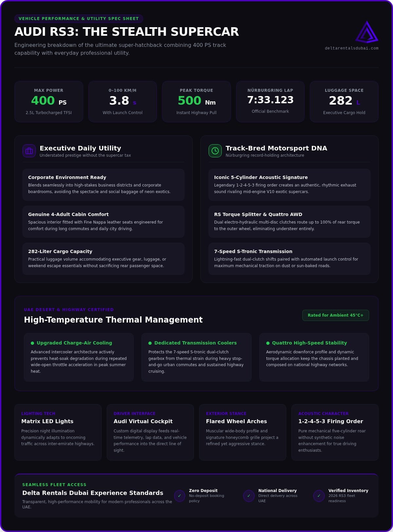Click the purple triangle Delta logo
Screen dimensions: 393x532
367,32
